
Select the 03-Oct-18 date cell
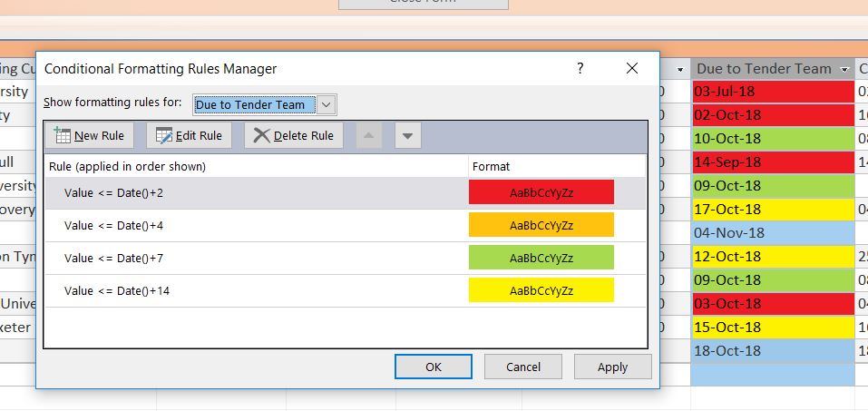coord(773,304)
